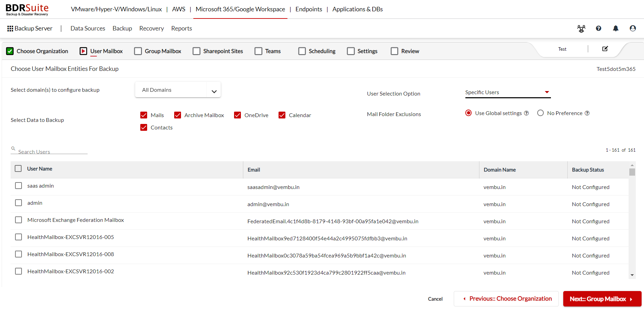Check Microsoft Exchange Federation Mailbox row
The width and height of the screenshot is (644, 315).
(18, 220)
